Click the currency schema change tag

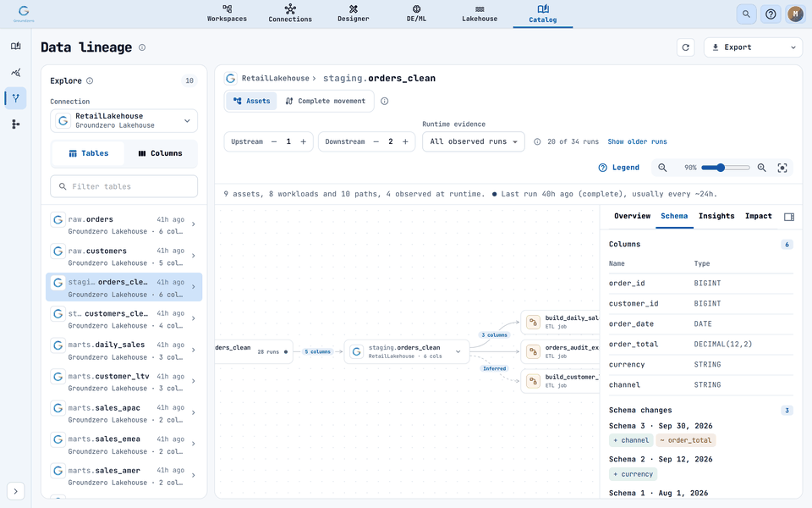(x=633, y=474)
